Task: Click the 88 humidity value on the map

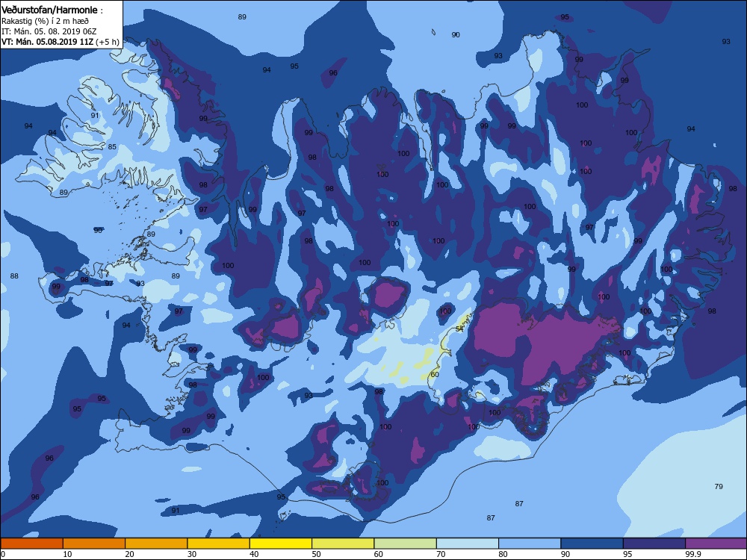Action: coord(14,276)
